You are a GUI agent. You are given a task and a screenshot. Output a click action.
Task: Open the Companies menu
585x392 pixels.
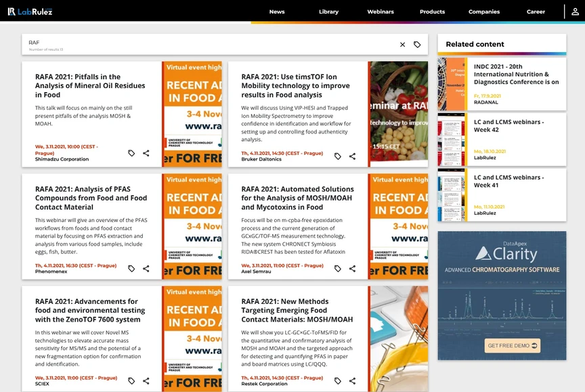tap(484, 12)
